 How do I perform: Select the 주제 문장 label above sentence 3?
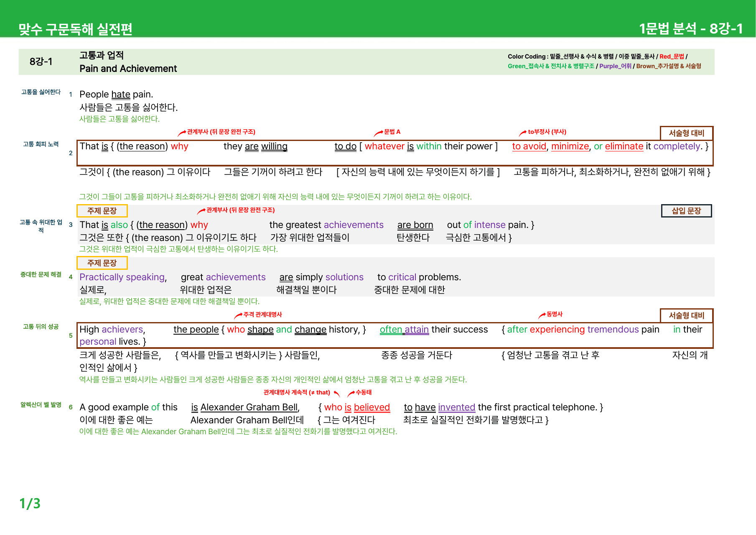102,211
